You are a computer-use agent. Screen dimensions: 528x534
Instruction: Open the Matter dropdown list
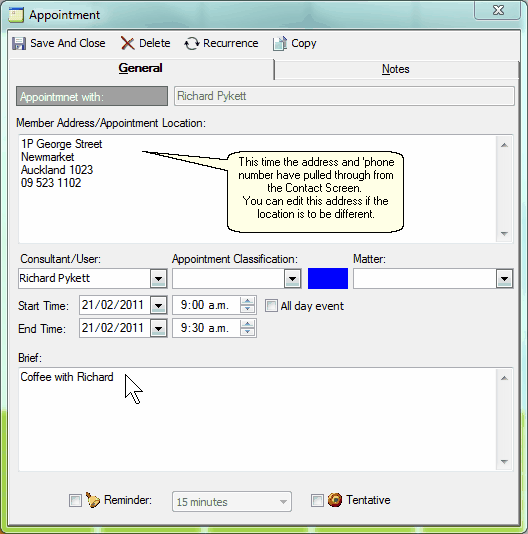504,279
